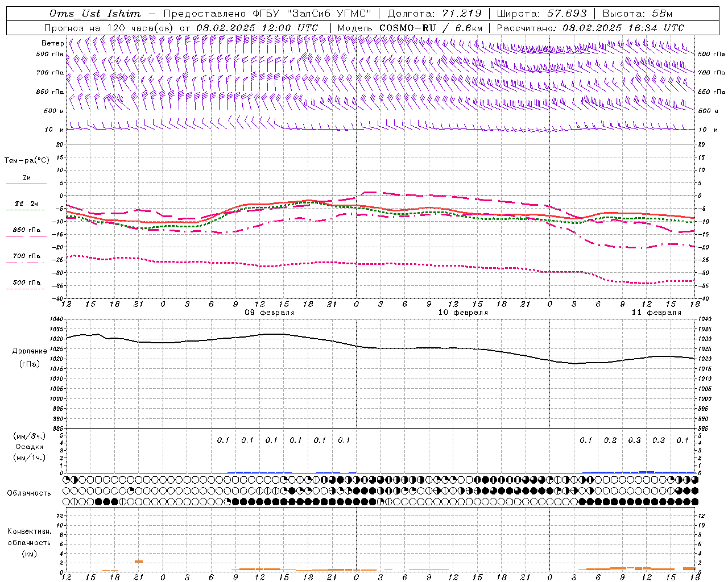Select the 'Облачность' cloud cover label
Screen dimensions: 728x582
click(x=29, y=493)
